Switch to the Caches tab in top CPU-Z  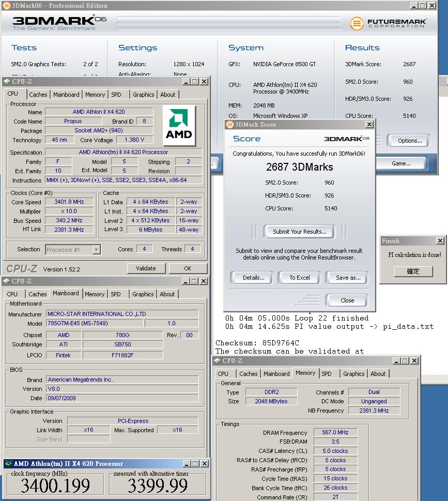tap(38, 95)
